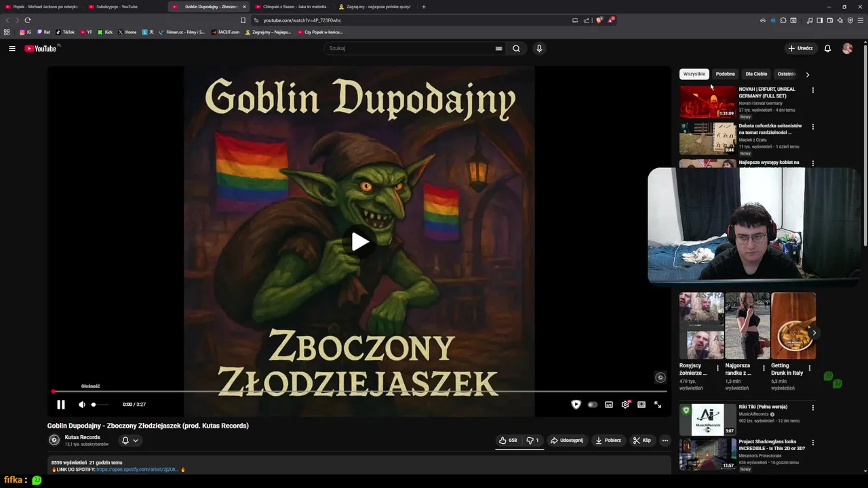Click the search input field
This screenshot has height=488, width=868.
[x=410, y=48]
